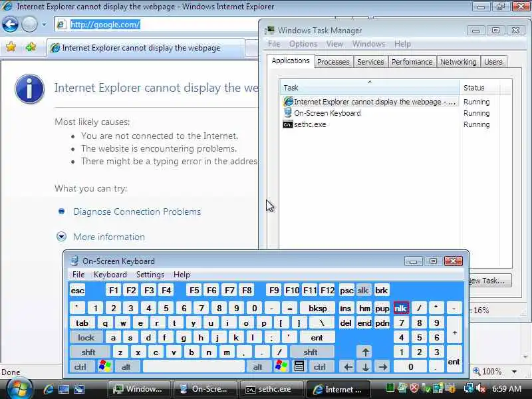This screenshot has width=532, height=399.
Task: Click the volume muted speaker tray icon
Action: pyautogui.click(x=481, y=388)
